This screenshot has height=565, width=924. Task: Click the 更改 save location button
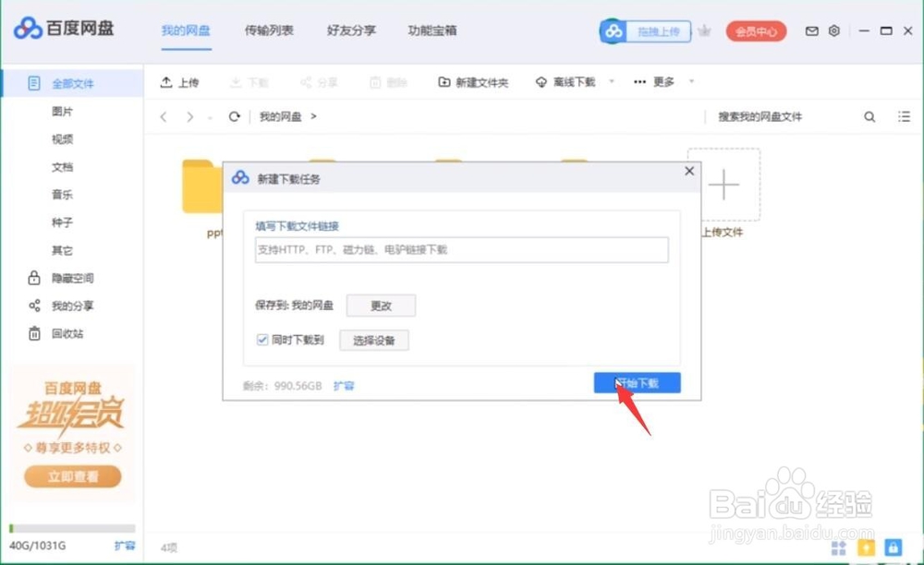click(x=381, y=306)
